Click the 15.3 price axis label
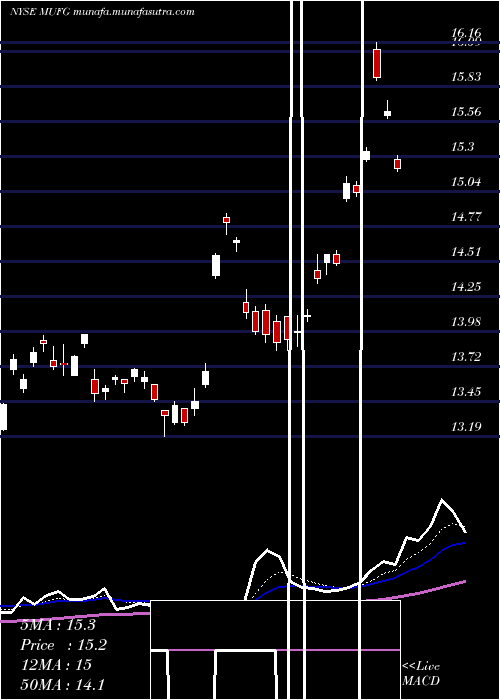Screen dimensions: 500x700 click(462, 146)
